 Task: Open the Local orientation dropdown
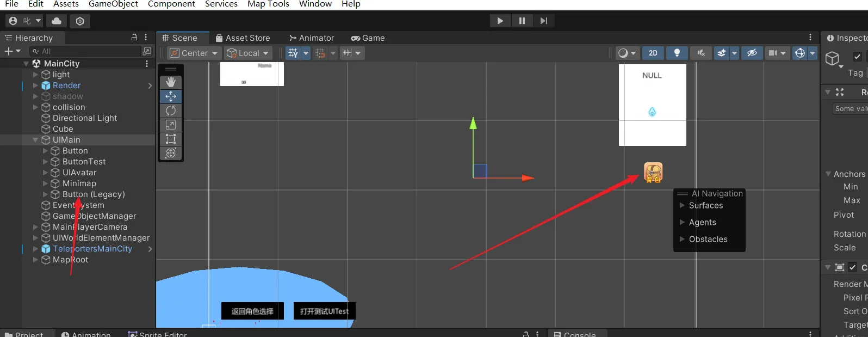249,53
